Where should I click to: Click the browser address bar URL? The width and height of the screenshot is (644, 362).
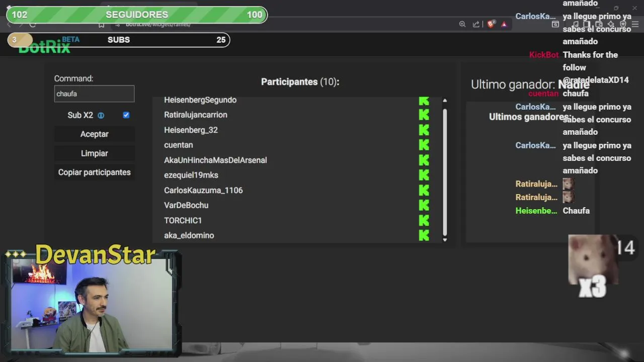(158, 24)
